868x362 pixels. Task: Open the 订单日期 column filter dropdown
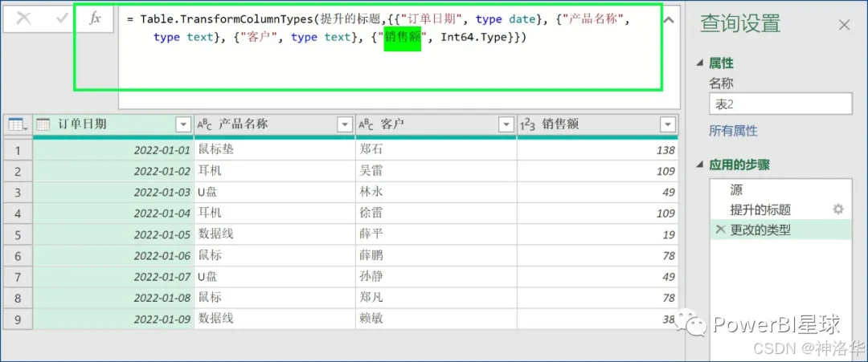(x=182, y=125)
